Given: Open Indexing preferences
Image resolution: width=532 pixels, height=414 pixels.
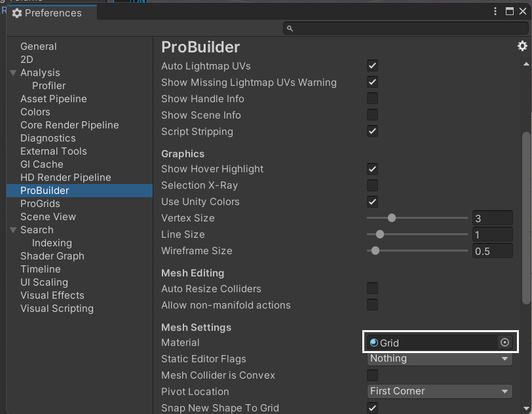Looking at the screenshot, I should coord(52,243).
